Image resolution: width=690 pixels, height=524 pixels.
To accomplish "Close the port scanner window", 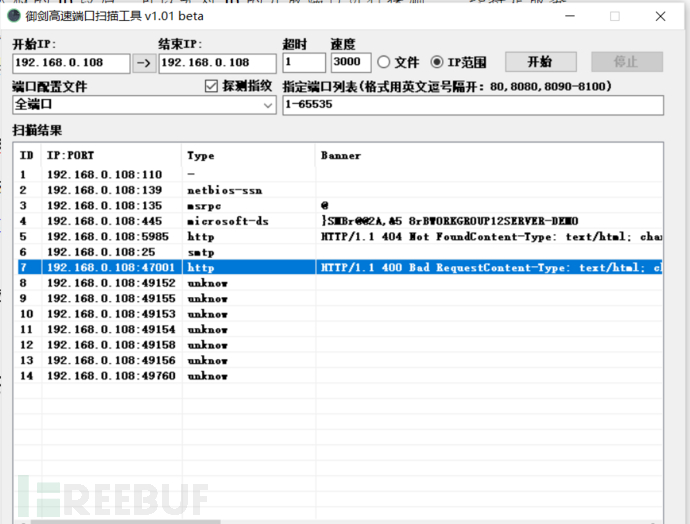I will (x=661, y=16).
